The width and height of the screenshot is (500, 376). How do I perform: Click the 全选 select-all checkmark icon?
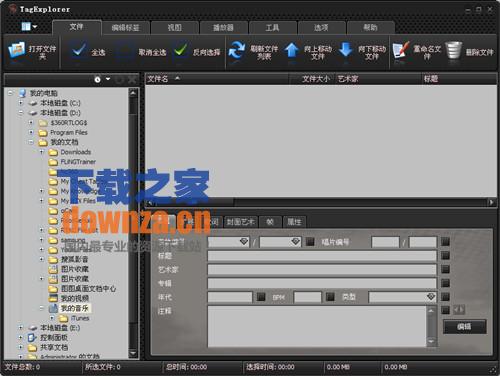click(79, 50)
